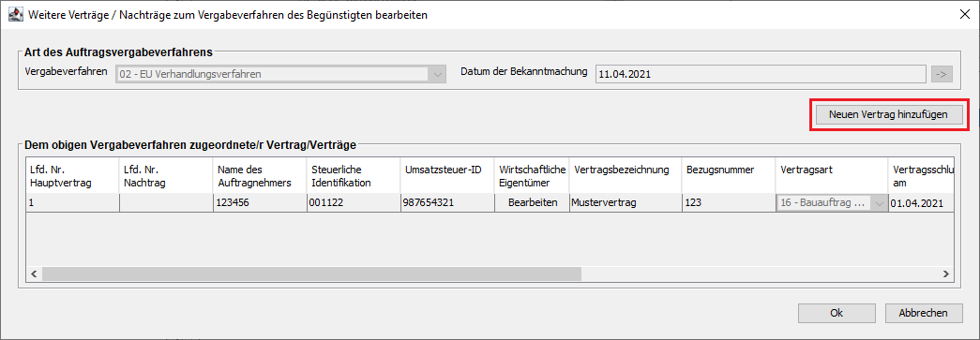Open the Vergabeverfahren dropdown
The image size is (980, 340).
[x=281, y=74]
